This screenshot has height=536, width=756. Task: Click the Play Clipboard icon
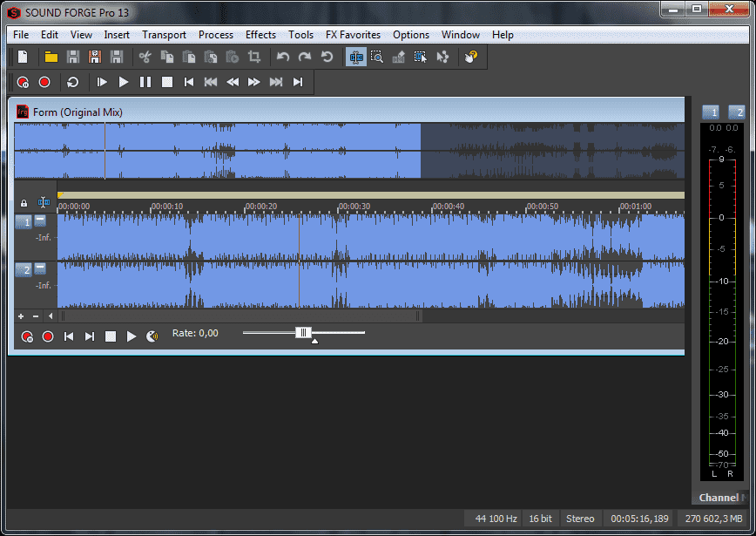(x=233, y=57)
